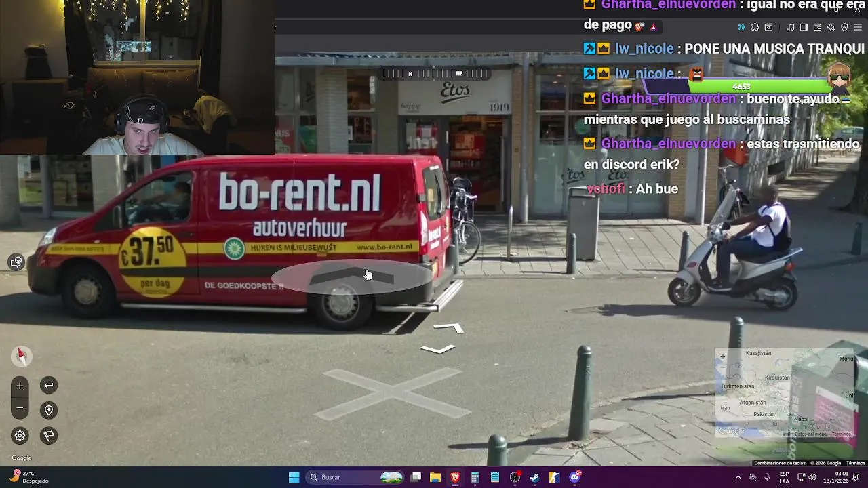
Task: Click the streamer webcam overlay
Action: click(x=137, y=77)
